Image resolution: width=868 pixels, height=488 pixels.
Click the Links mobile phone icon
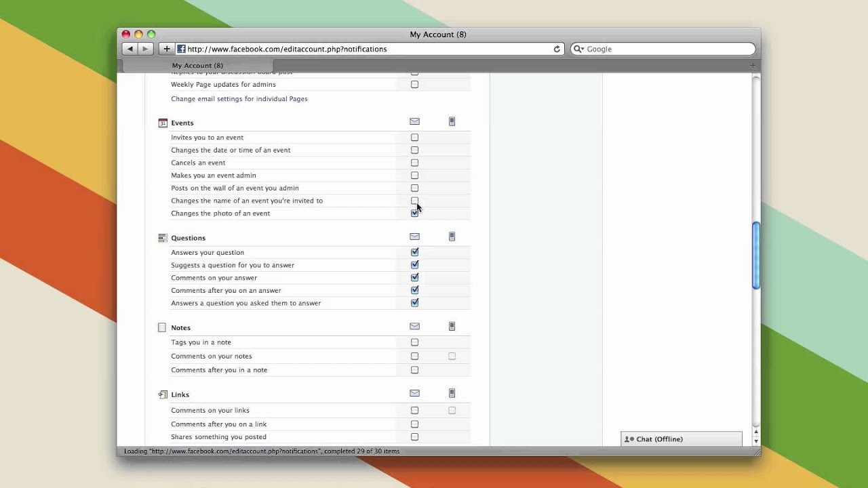tap(452, 393)
